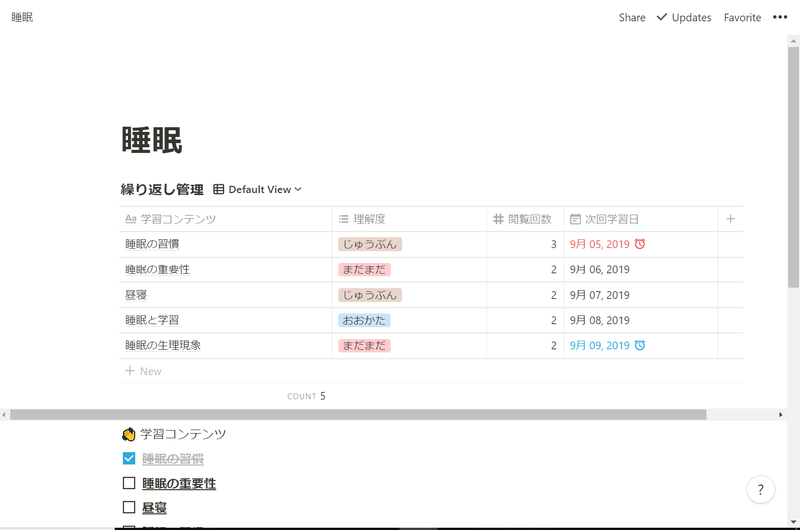Open the 繰り返し管理 database title
This screenshot has height=530, width=800.
click(x=162, y=190)
